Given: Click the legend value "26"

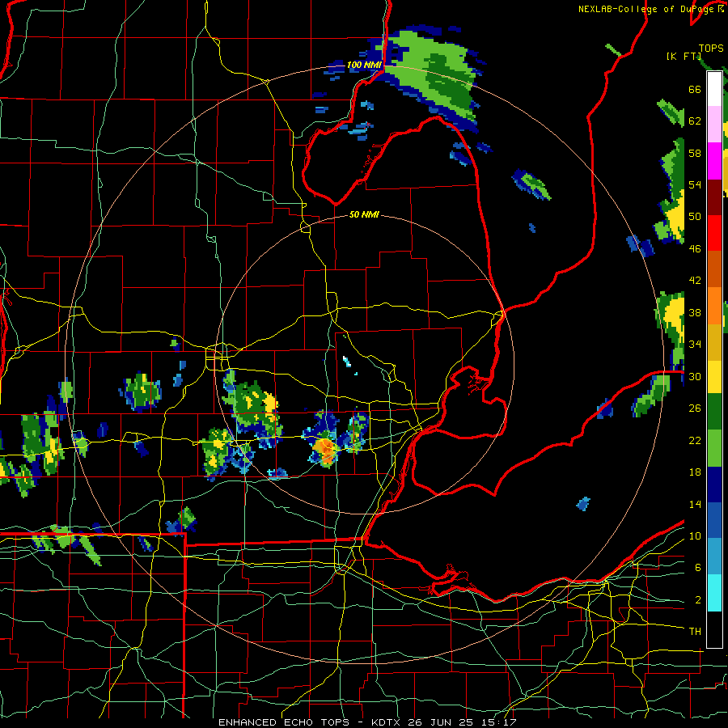Looking at the screenshot, I should click(695, 408).
